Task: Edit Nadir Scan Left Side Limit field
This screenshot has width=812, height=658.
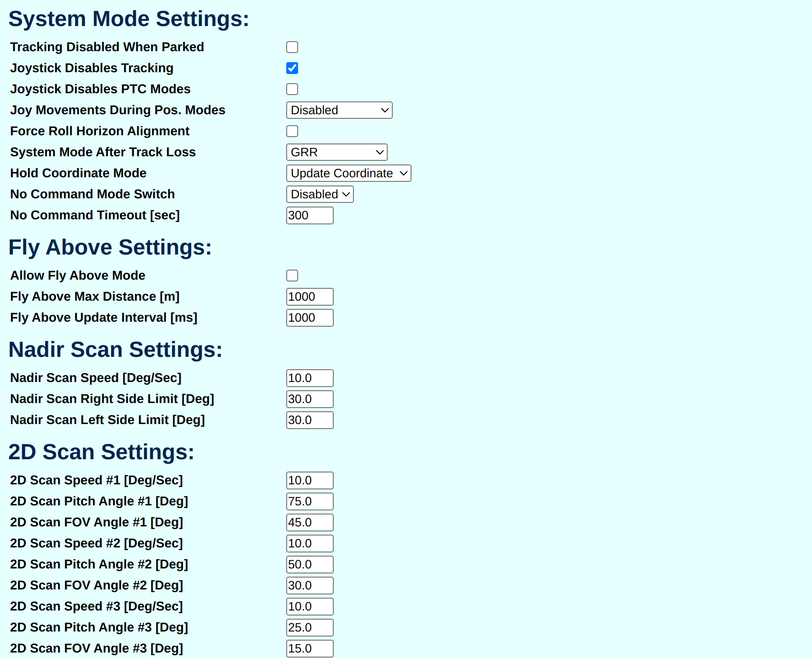Action: pos(310,420)
